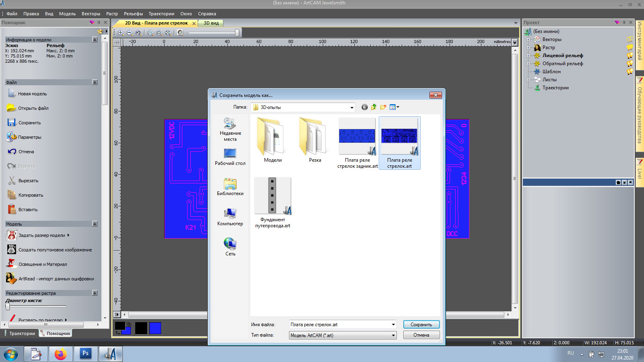Image resolution: width=644 pixels, height=362 pixels.
Task: Open Компьютер in dialog sidebar
Action: (230, 217)
